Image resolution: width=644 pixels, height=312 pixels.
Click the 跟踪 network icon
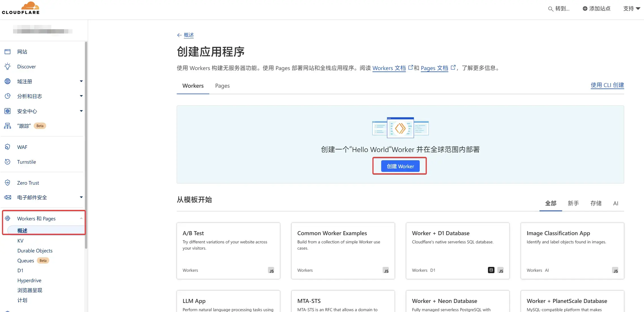point(8,126)
